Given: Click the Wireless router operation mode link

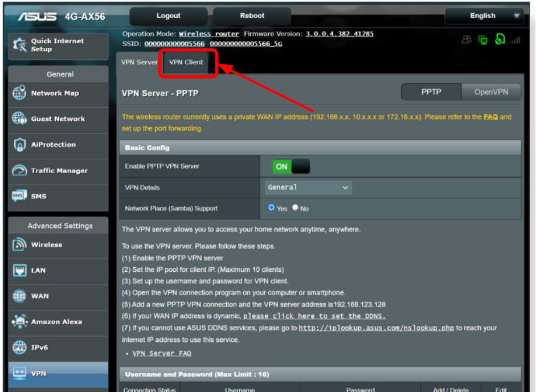Looking at the screenshot, I should [x=209, y=34].
